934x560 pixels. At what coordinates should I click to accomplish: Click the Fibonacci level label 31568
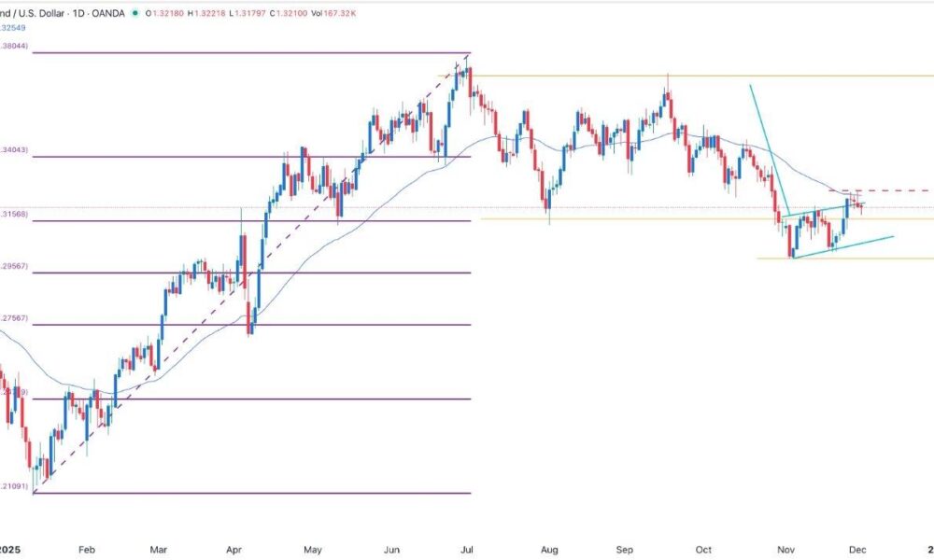click(16, 215)
